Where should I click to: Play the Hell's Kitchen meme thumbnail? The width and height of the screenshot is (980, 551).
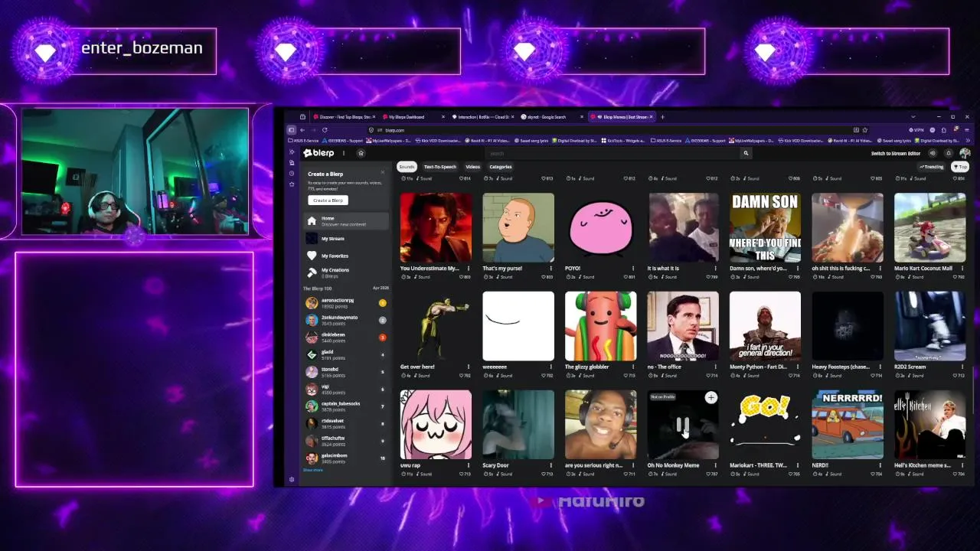point(930,425)
